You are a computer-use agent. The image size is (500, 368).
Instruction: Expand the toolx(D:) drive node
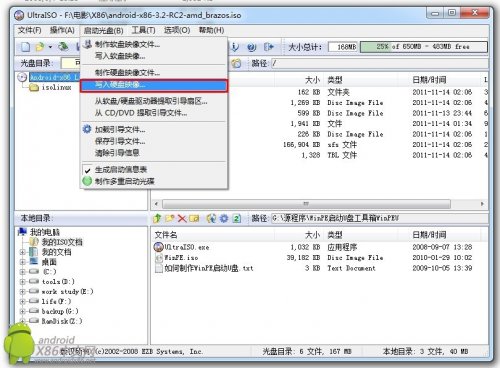pyautogui.click(x=22, y=282)
